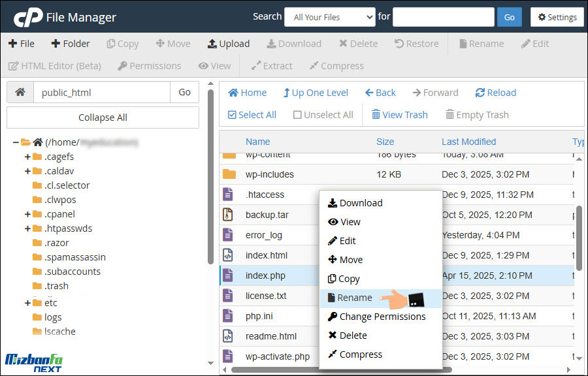Open Permissions from the toolbar
The width and height of the screenshot is (588, 376).
(150, 65)
